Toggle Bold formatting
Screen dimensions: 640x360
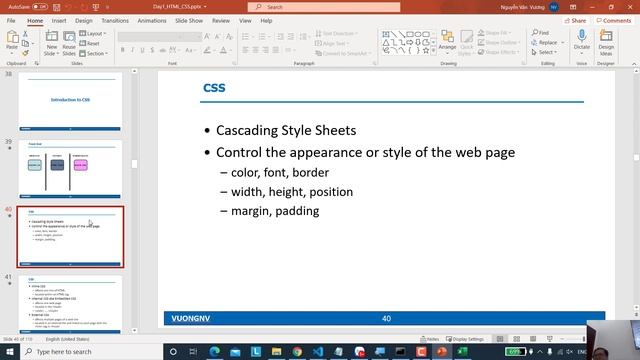(x=122, y=50)
